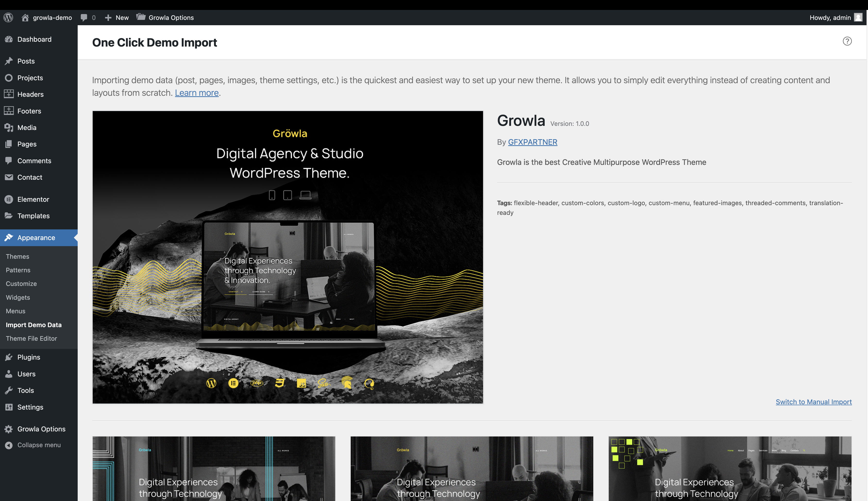Click the Contact envelope icon
868x501 pixels.
tap(9, 177)
